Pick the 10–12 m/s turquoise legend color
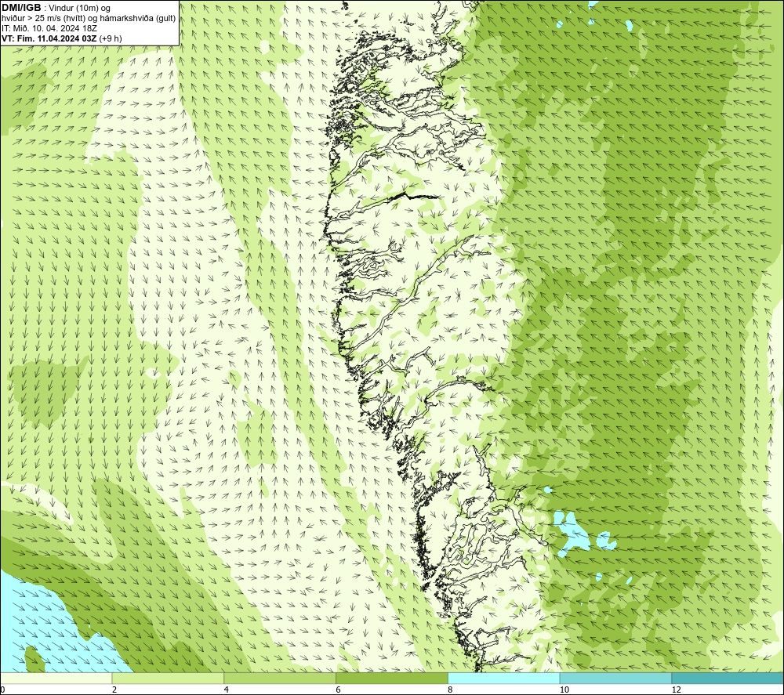 pyautogui.click(x=616, y=678)
